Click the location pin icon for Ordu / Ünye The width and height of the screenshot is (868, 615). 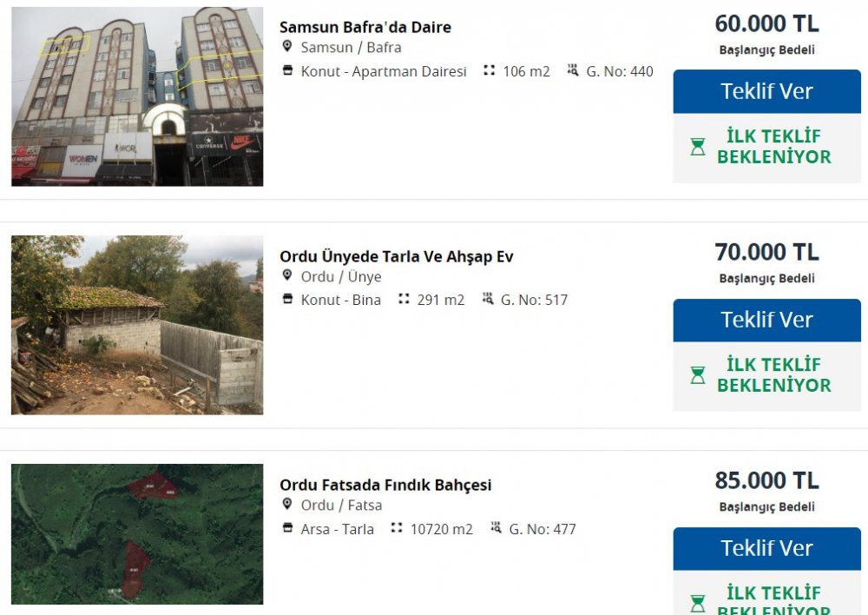coord(287,276)
